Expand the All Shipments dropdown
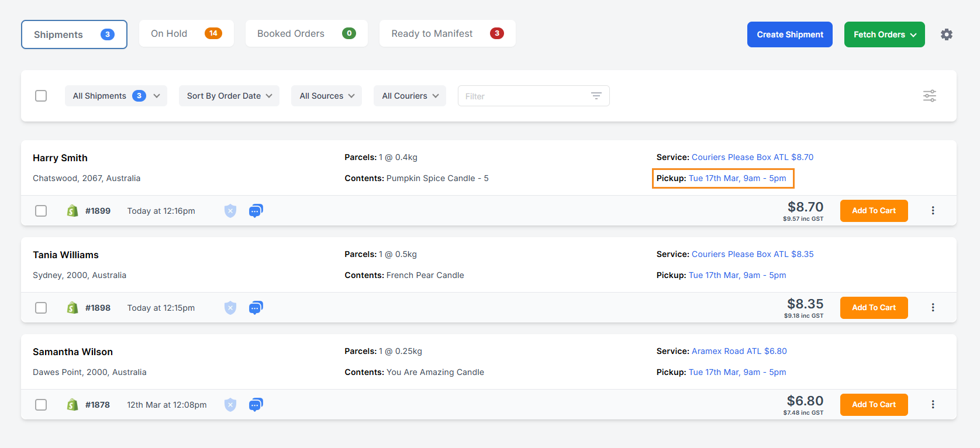Viewport: 980px width, 448px height. [116, 96]
